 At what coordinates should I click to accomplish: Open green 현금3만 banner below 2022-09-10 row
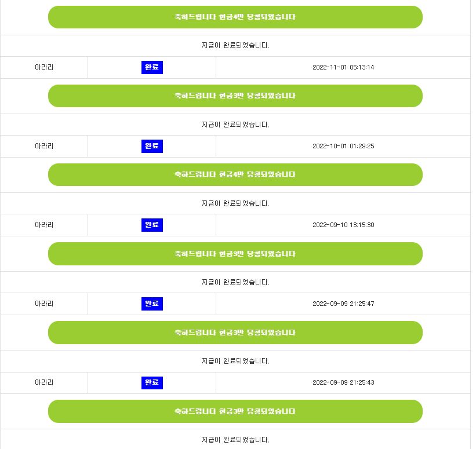coord(235,254)
